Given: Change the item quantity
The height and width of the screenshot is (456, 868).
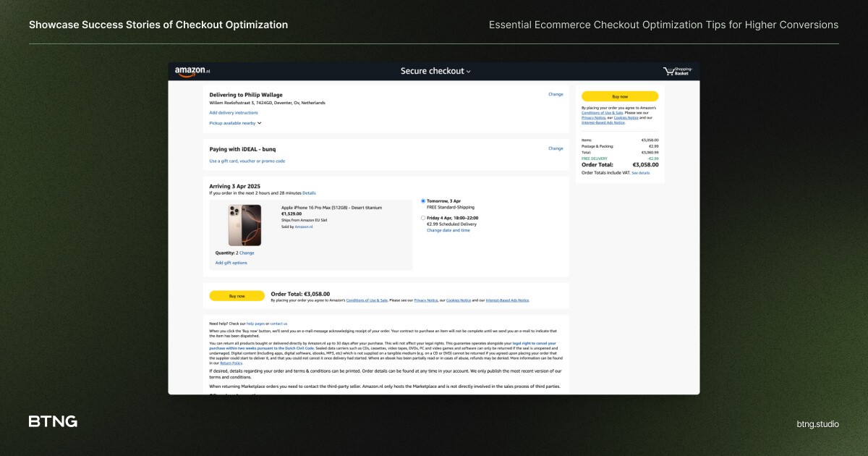Looking at the screenshot, I should [247, 253].
